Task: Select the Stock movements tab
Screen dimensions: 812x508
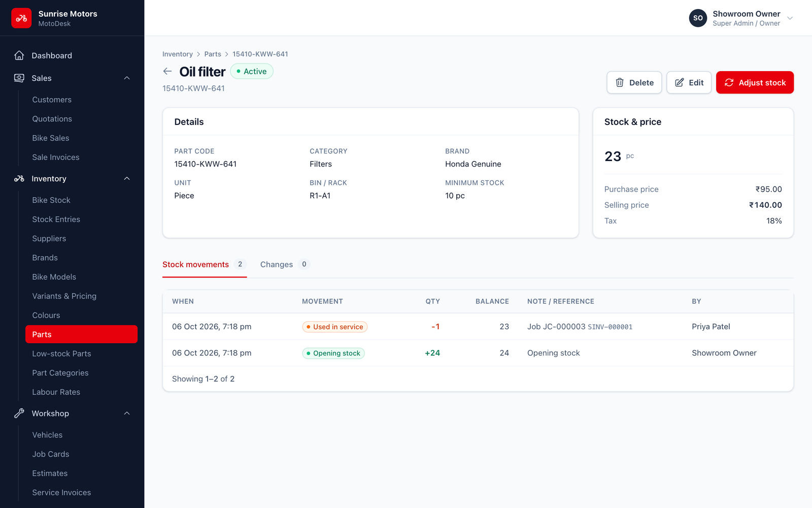Action: [x=205, y=264]
